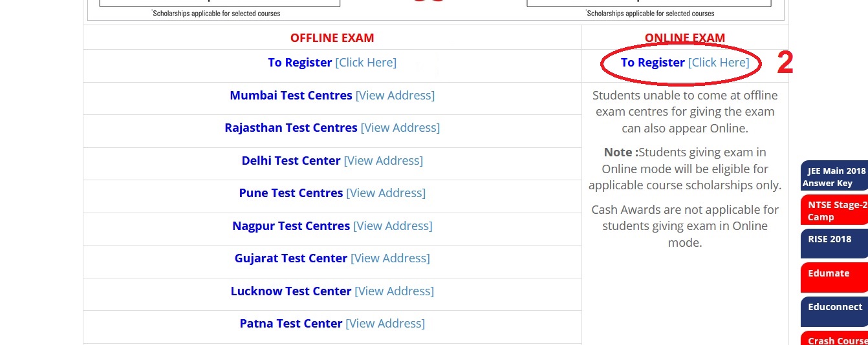Click the ONLINE EXAM column heading
This screenshot has height=345, width=868.
pyautogui.click(x=684, y=38)
